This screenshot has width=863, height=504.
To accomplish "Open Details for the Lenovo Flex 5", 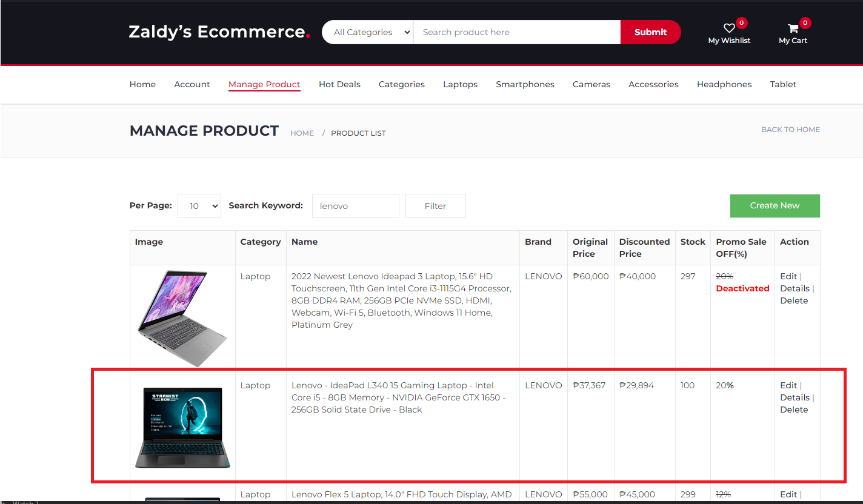I will pyautogui.click(x=795, y=503).
